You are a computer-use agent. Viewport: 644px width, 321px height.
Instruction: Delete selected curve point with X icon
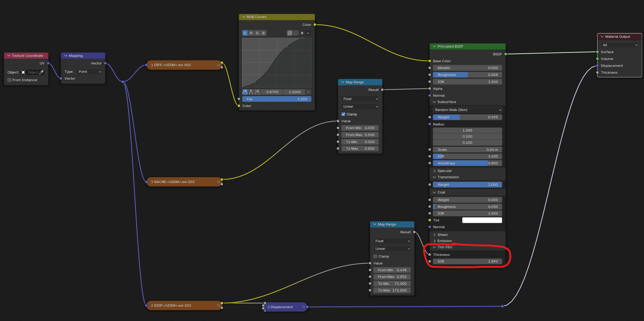[308, 92]
